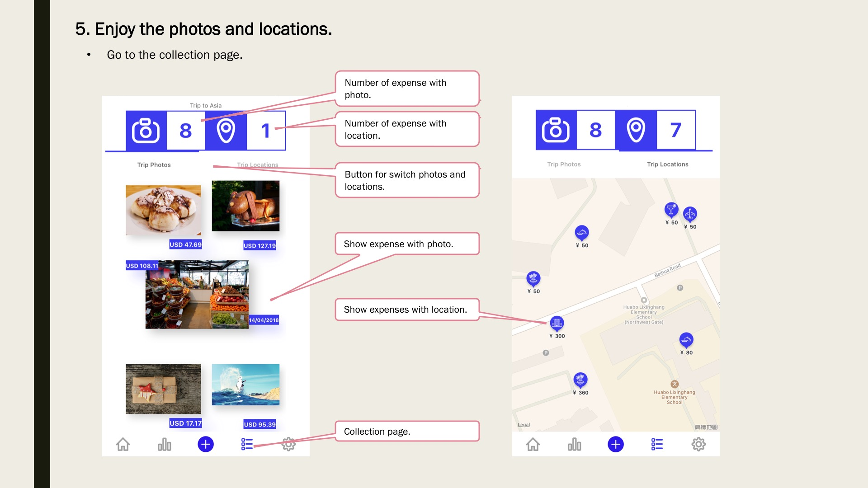
Task: Tap the home icon in left phone
Action: tap(123, 444)
